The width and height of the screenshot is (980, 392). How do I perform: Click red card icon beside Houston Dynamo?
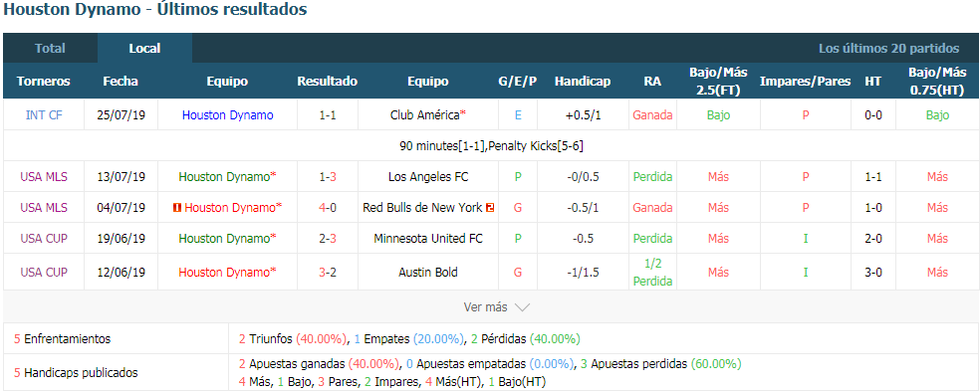(x=177, y=208)
